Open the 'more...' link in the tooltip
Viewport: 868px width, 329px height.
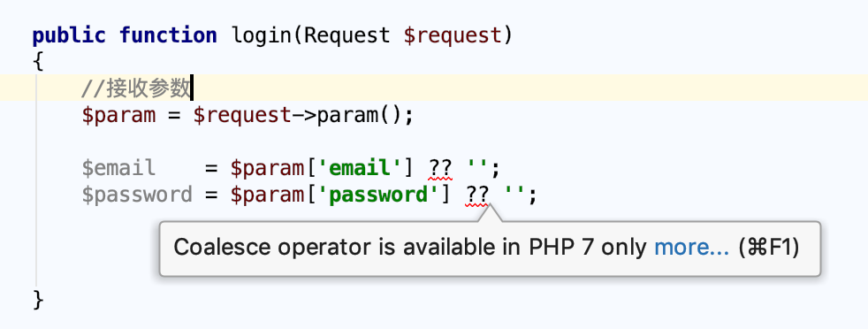click(691, 247)
